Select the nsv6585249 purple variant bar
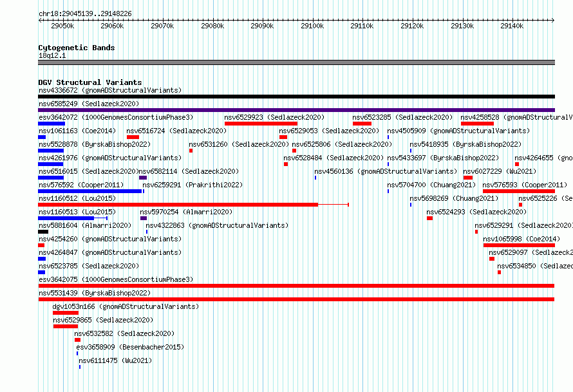 coord(296,110)
